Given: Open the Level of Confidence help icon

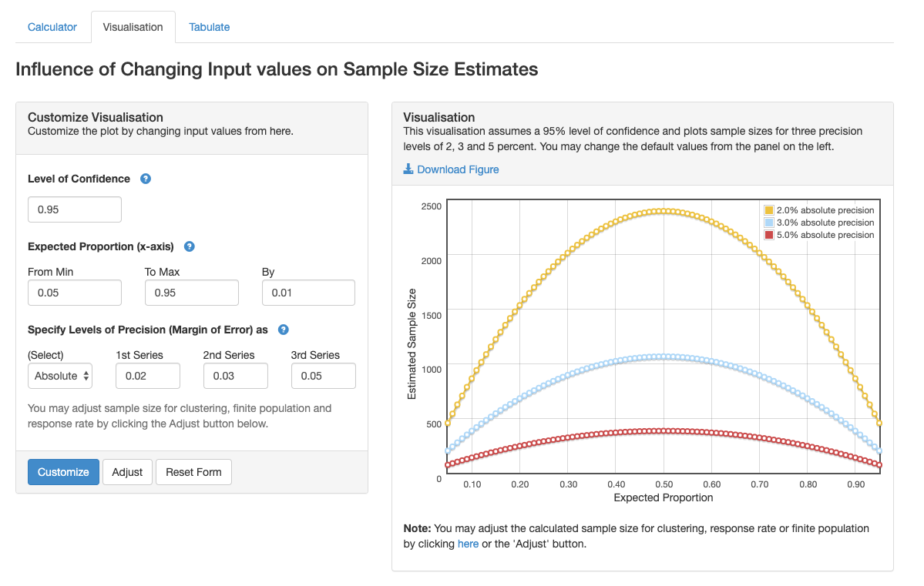Looking at the screenshot, I should [145, 178].
